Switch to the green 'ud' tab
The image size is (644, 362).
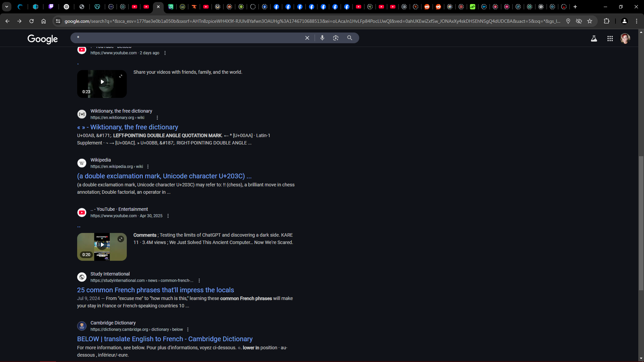pyautogui.click(x=182, y=7)
